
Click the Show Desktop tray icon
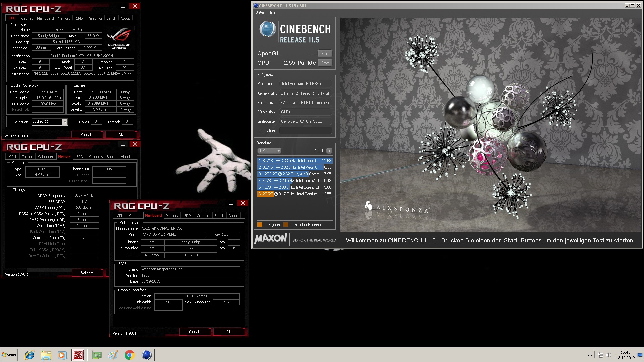tap(640, 355)
